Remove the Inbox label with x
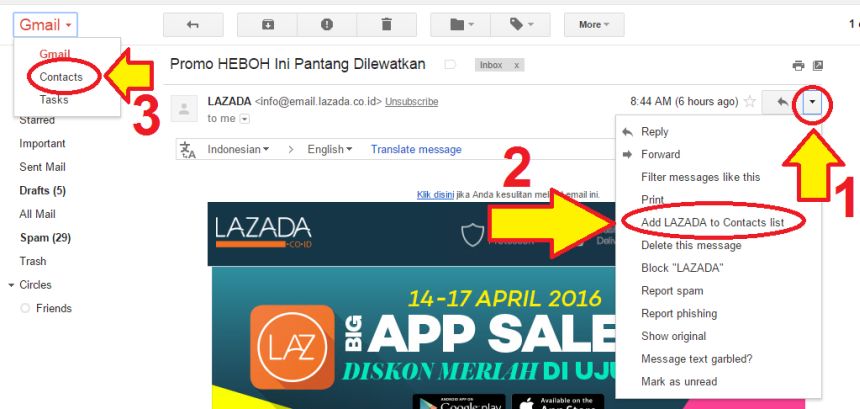Image resolution: width=860 pixels, height=409 pixels. [x=516, y=65]
